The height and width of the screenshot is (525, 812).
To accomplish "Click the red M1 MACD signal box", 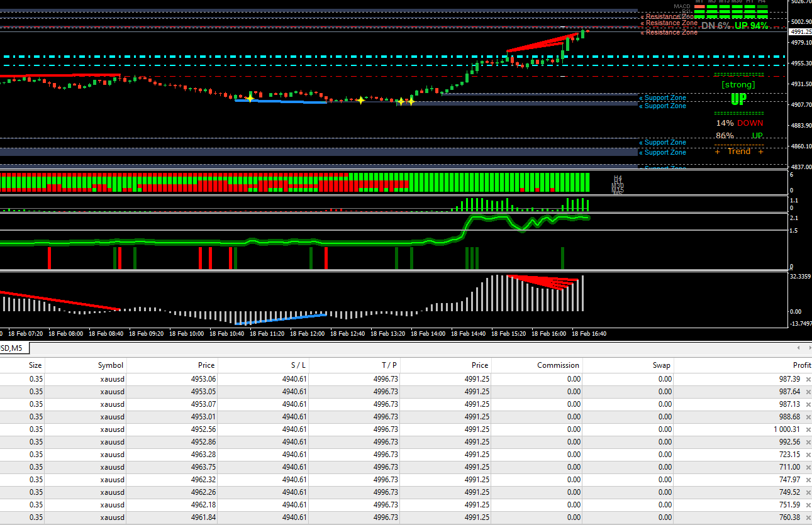I will (699, 7).
